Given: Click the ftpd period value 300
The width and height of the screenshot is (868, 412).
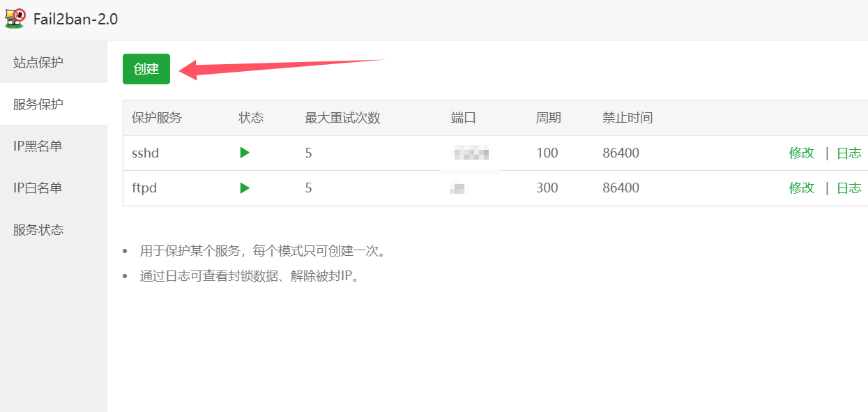Looking at the screenshot, I should 547,188.
